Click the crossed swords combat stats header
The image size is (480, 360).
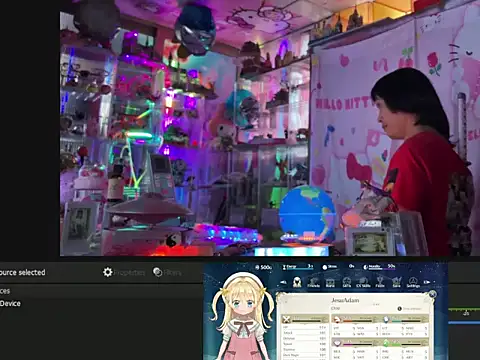[x=305, y=319]
